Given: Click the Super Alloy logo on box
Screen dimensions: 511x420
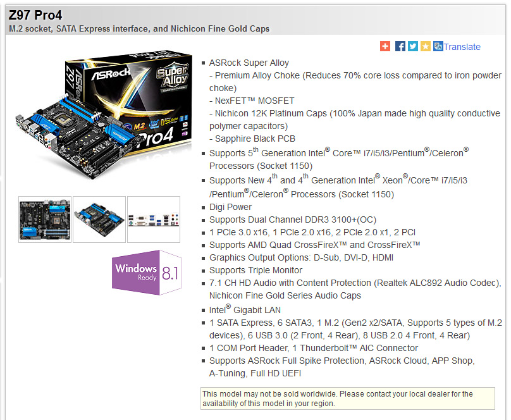Looking at the screenshot, I should tap(172, 77).
